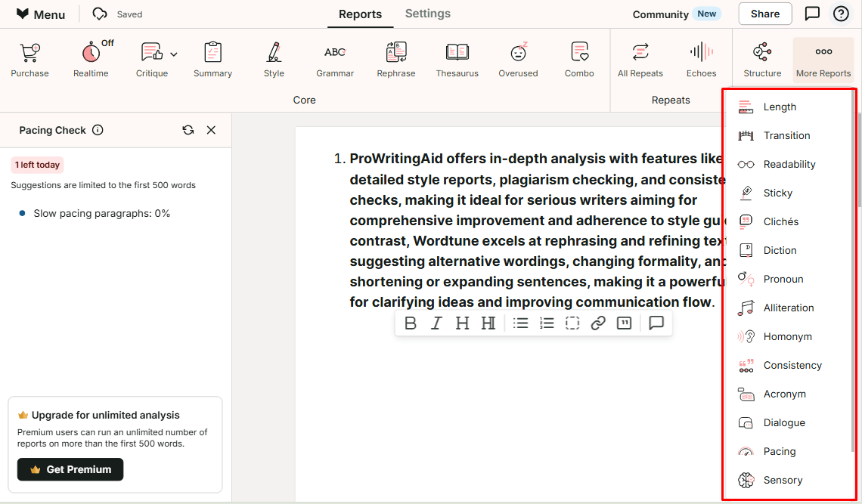The image size is (862, 504).
Task: Open the Thesaurus report
Action: (457, 60)
